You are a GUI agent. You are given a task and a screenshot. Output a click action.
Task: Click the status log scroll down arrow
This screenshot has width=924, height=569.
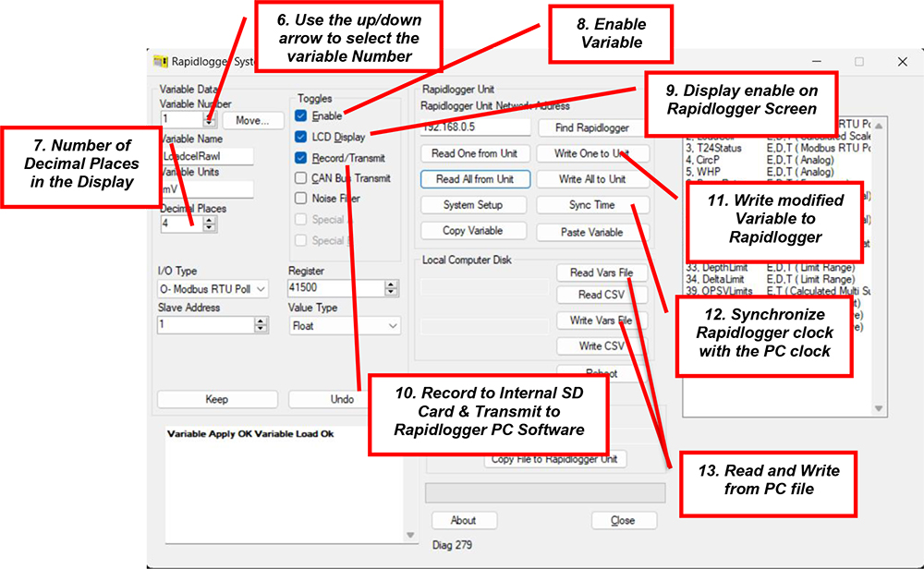410,535
